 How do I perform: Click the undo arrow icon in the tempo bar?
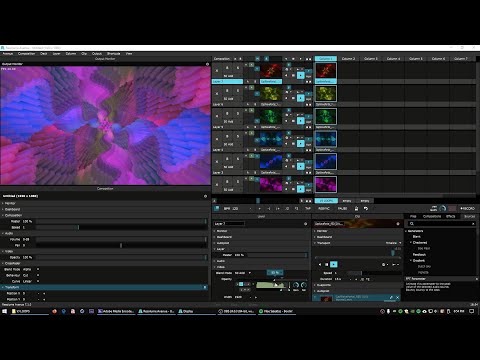tap(366, 209)
